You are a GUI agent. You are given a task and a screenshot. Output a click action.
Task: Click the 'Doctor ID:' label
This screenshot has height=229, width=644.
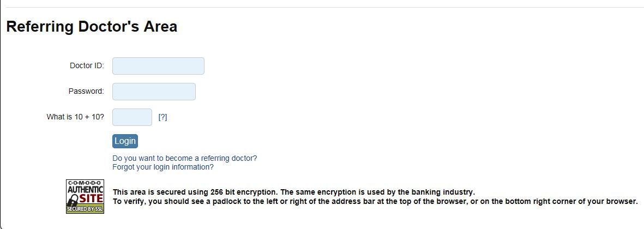(x=87, y=66)
